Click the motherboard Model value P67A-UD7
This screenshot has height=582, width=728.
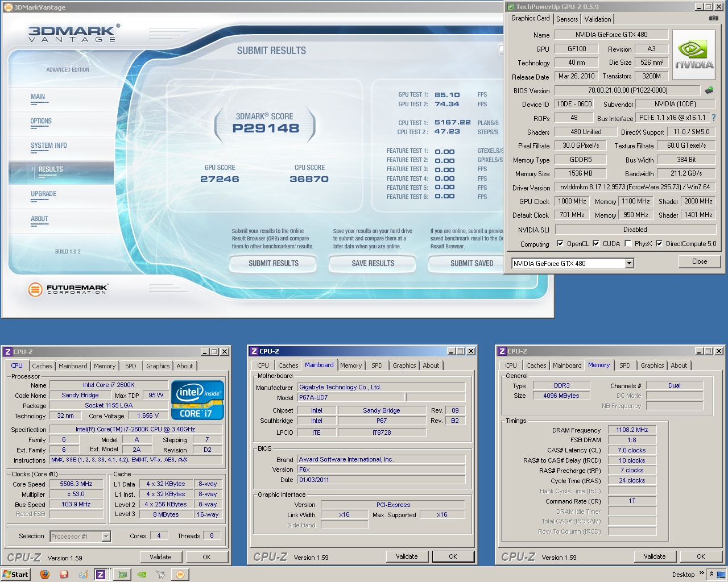pyautogui.click(x=351, y=397)
